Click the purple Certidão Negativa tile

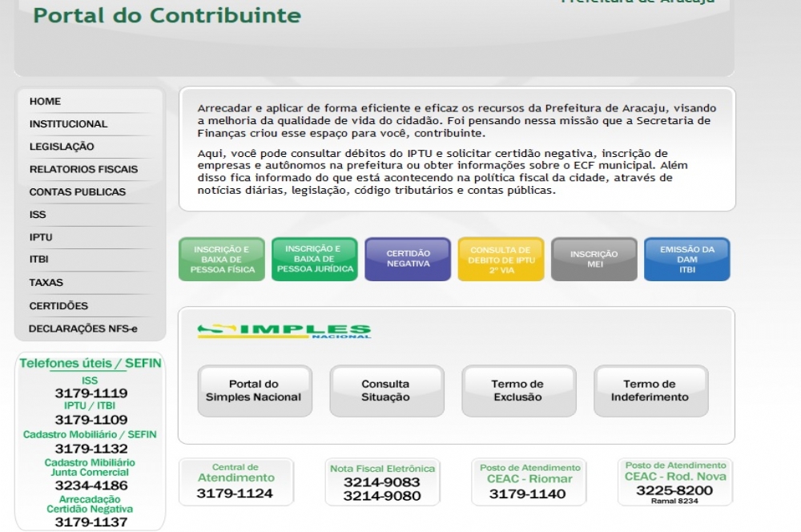[408, 259]
